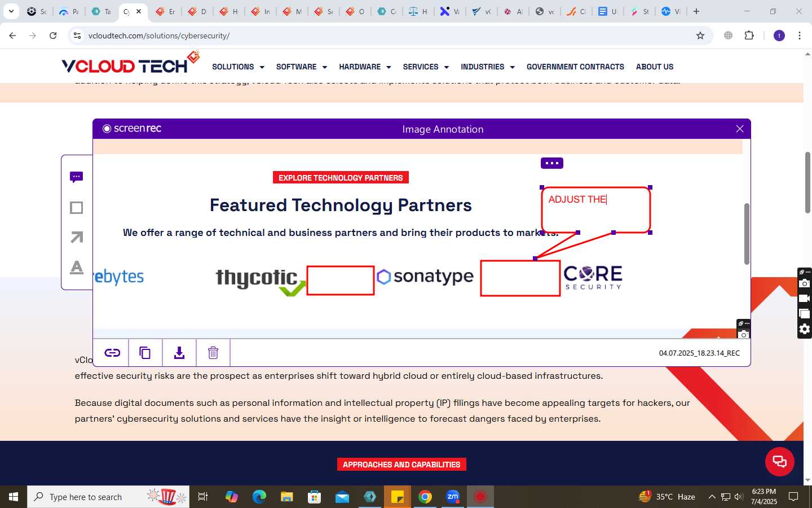The image size is (812, 508).
Task: Switch to the third browser tab labeled Ta
Action: tap(101, 11)
